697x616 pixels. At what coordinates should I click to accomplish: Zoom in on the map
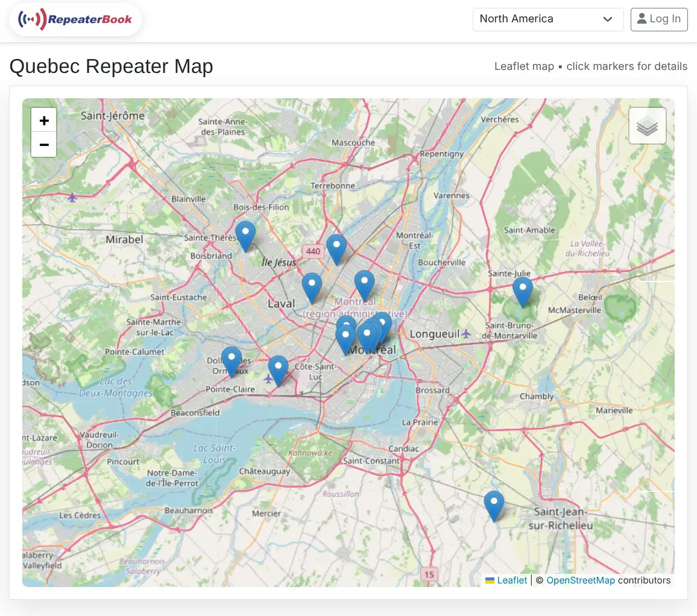43,120
